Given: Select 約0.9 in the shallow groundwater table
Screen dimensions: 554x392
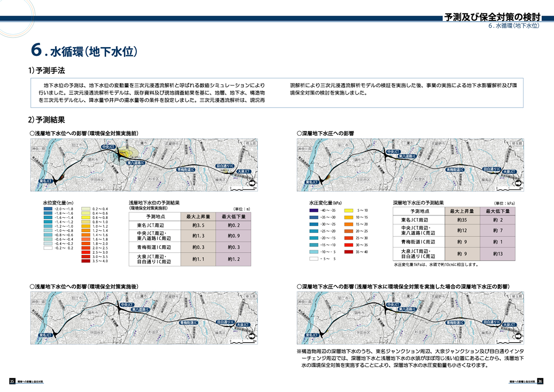Looking at the screenshot, I should (234, 236).
